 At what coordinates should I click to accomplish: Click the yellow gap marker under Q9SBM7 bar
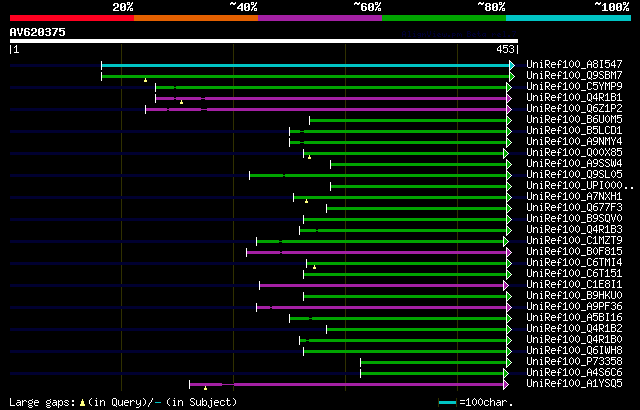(x=145, y=80)
